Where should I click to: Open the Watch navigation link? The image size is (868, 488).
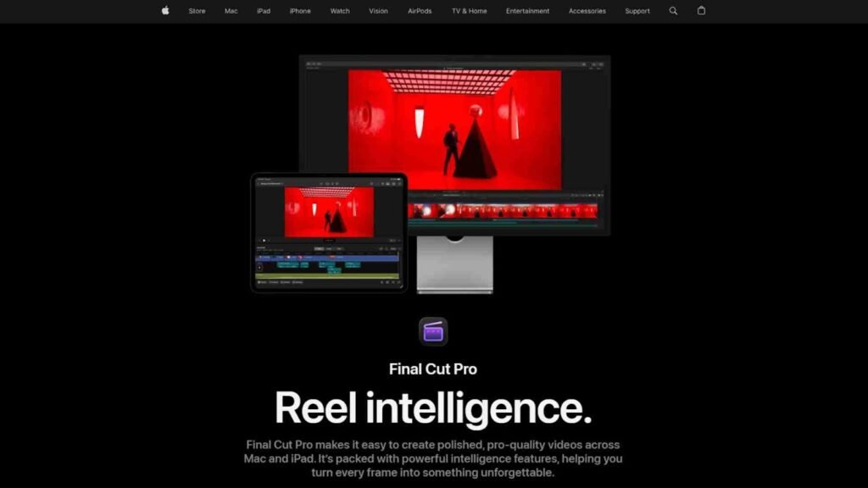pos(340,11)
